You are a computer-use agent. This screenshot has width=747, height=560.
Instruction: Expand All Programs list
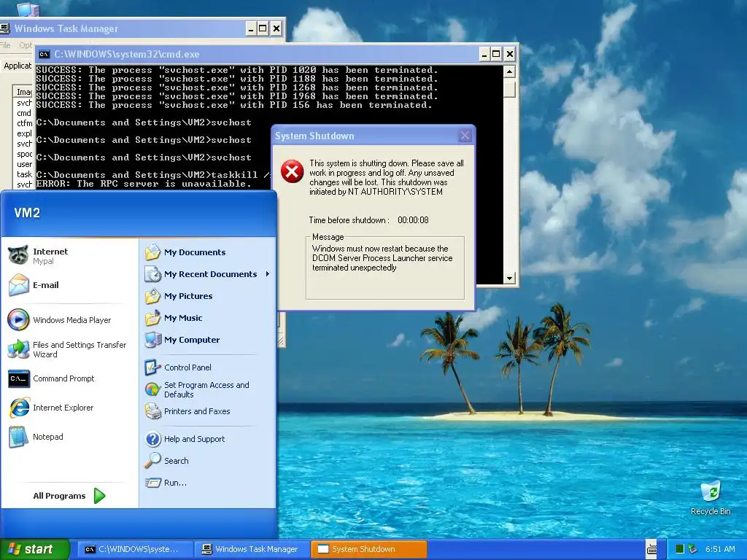[x=69, y=496]
